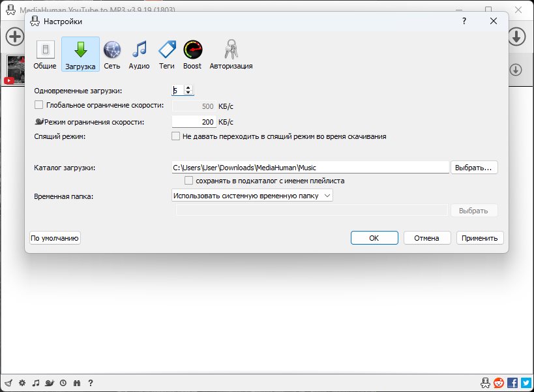Switch to the Авторизация keys tab
Screen dimensions: 534x392
(x=231, y=54)
